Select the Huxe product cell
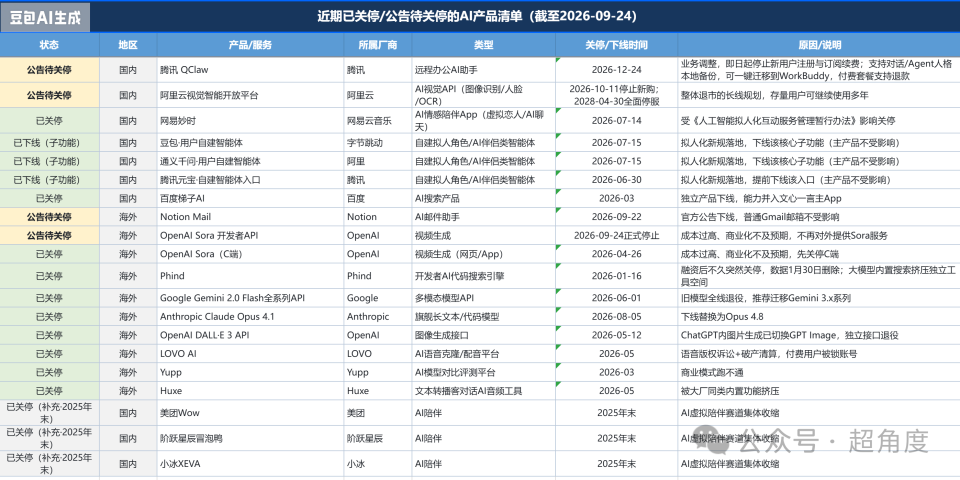Viewport: 960px width, 480px height. coord(250,391)
